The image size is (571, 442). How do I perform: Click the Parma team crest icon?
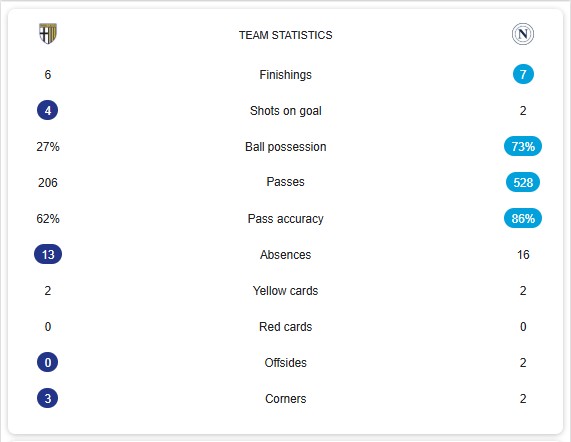pos(48,33)
